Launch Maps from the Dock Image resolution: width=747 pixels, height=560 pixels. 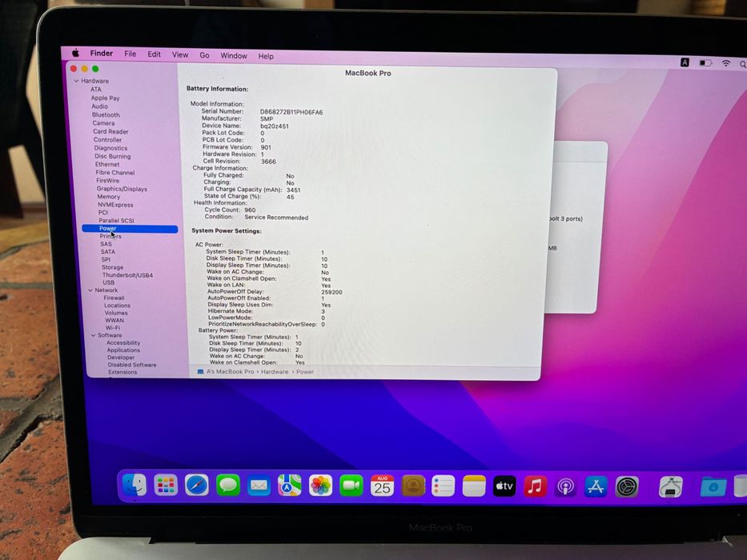(289, 486)
